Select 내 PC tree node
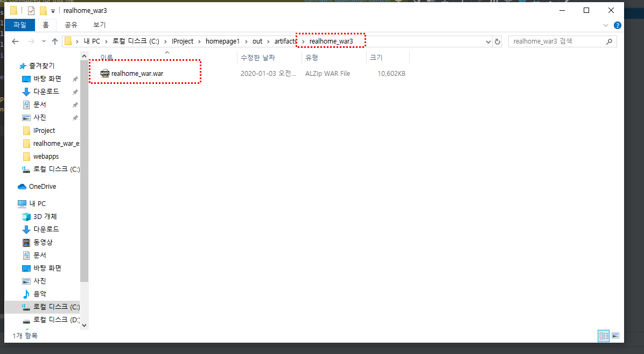 (37, 204)
